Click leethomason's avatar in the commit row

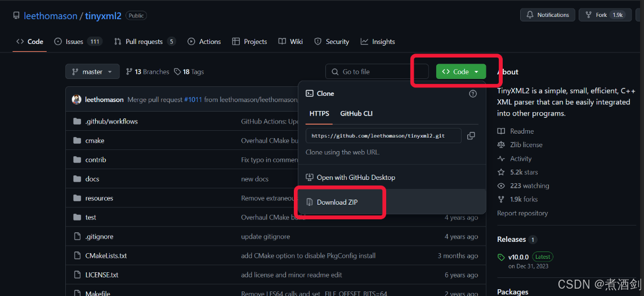(77, 99)
